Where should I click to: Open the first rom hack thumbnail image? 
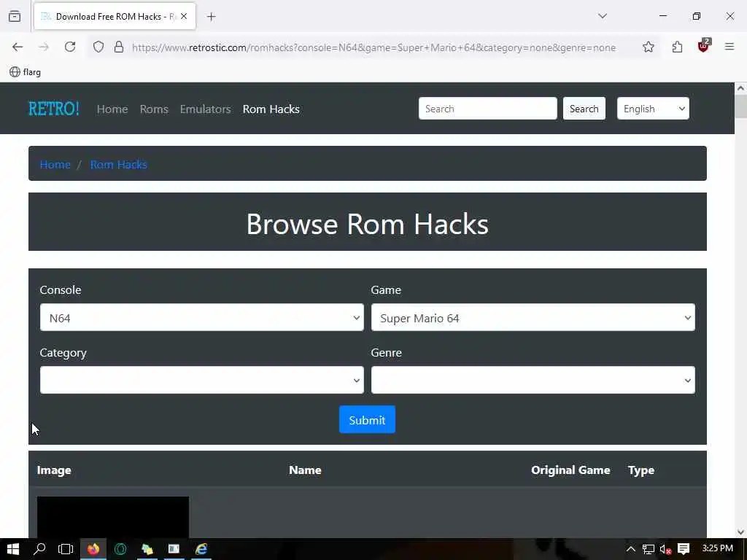113,517
